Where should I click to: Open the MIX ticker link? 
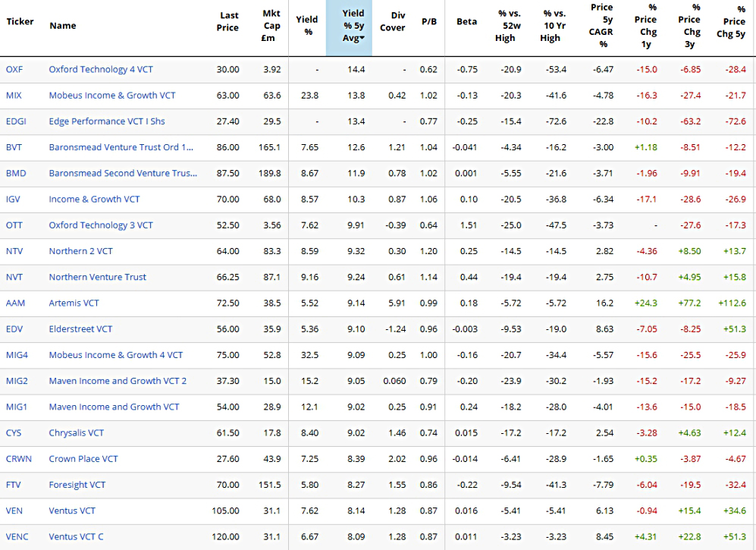pyautogui.click(x=14, y=96)
